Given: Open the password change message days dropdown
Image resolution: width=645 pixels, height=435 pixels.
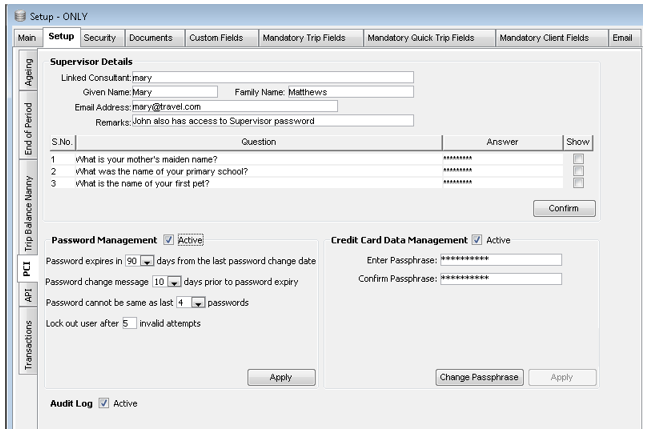Looking at the screenshot, I should tap(174, 282).
